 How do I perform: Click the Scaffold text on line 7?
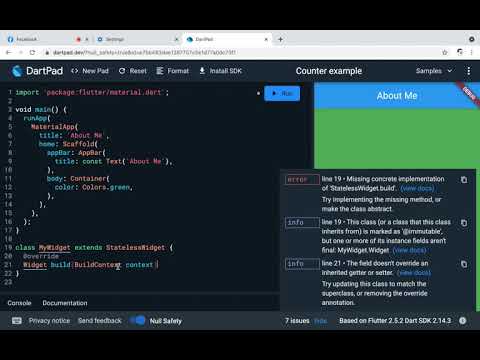[78, 144]
